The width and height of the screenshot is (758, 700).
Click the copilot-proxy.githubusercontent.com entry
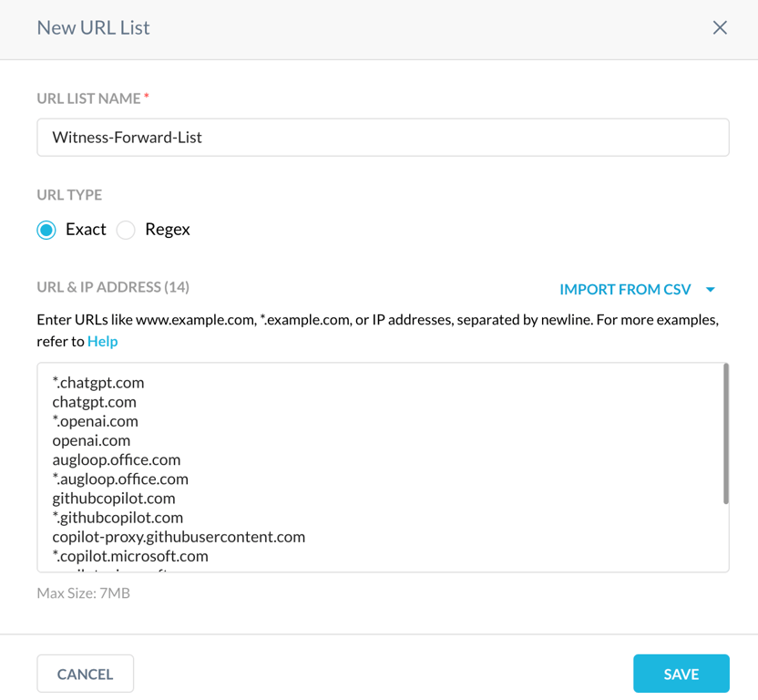pos(179,537)
